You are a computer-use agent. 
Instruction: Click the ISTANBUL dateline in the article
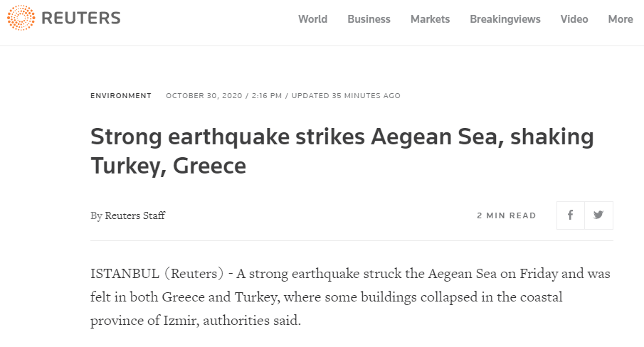pyautogui.click(x=123, y=274)
